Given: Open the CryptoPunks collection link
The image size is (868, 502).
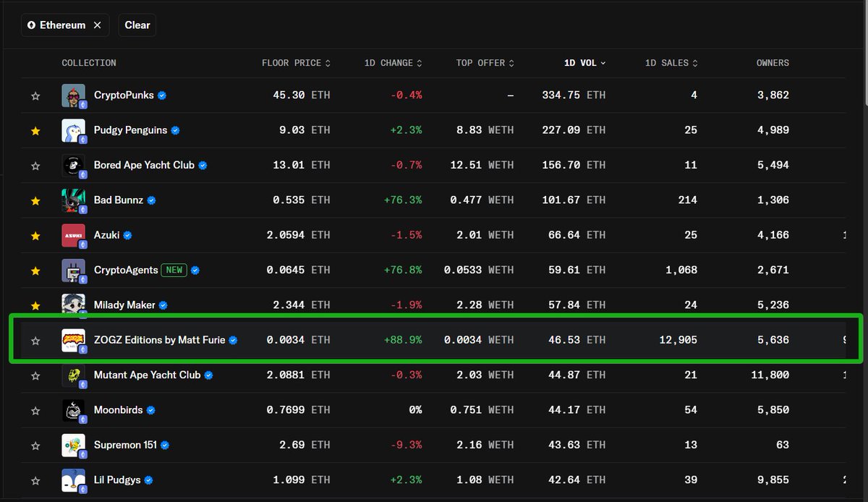Looking at the screenshot, I should tap(124, 95).
